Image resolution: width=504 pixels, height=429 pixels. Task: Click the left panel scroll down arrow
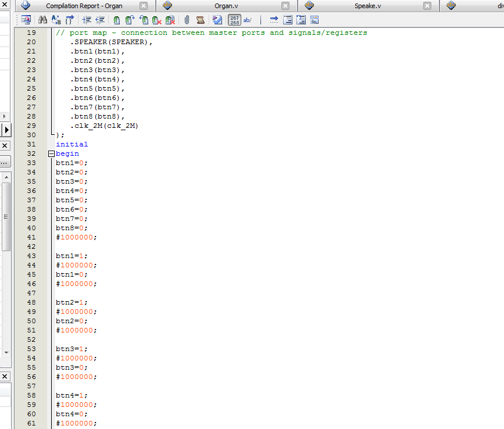pyautogui.click(x=6, y=352)
